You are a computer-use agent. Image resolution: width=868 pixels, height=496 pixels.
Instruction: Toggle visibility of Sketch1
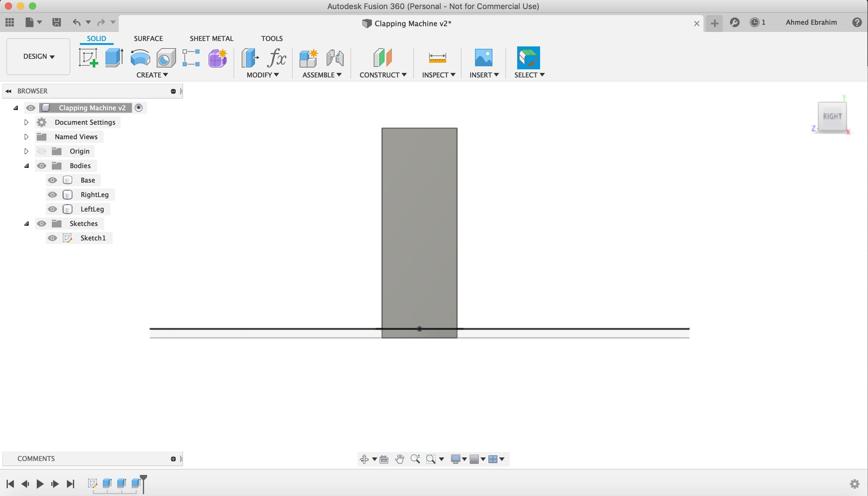coord(53,238)
